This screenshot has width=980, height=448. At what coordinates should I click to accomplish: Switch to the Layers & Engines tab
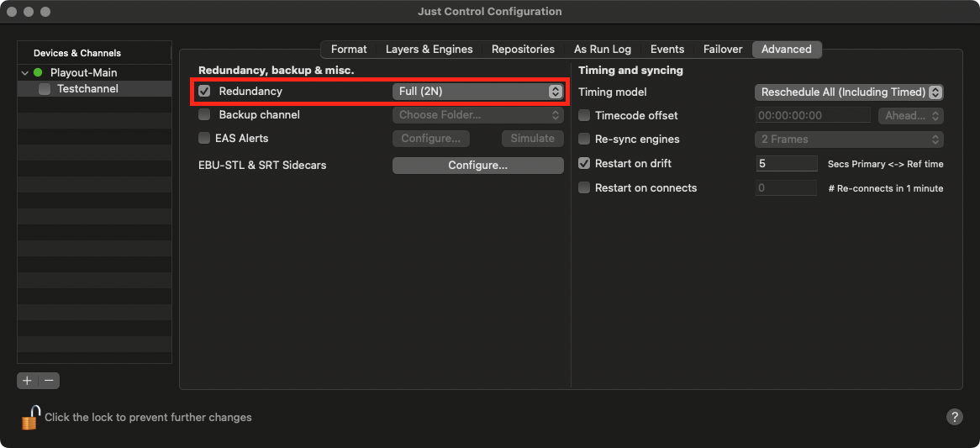[x=429, y=50]
